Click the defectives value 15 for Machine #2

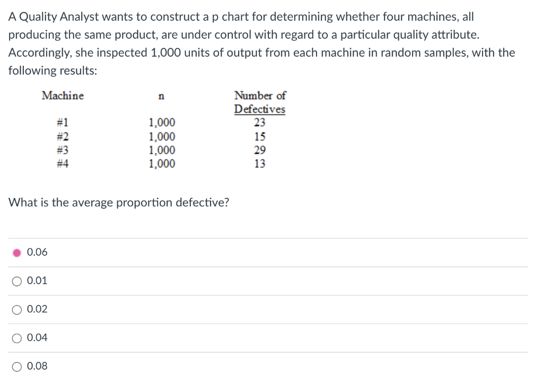(x=258, y=136)
